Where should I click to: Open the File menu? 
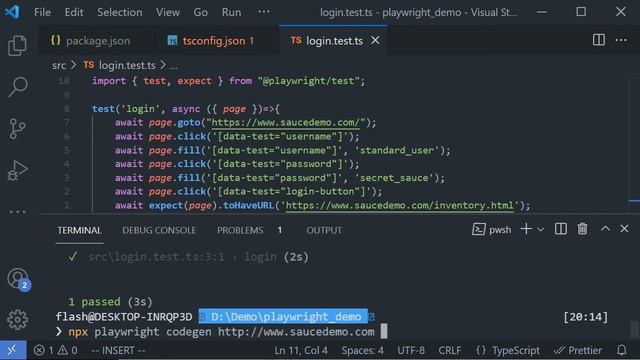[42, 12]
